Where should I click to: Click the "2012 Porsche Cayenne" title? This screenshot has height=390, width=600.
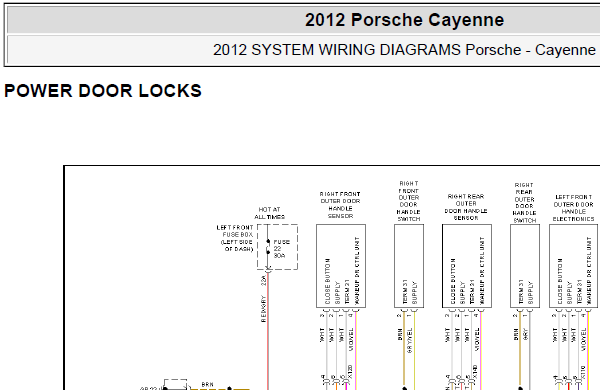[x=404, y=20]
